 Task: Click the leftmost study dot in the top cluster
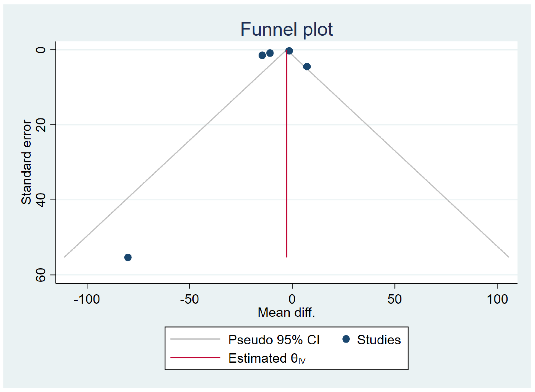click(x=262, y=55)
